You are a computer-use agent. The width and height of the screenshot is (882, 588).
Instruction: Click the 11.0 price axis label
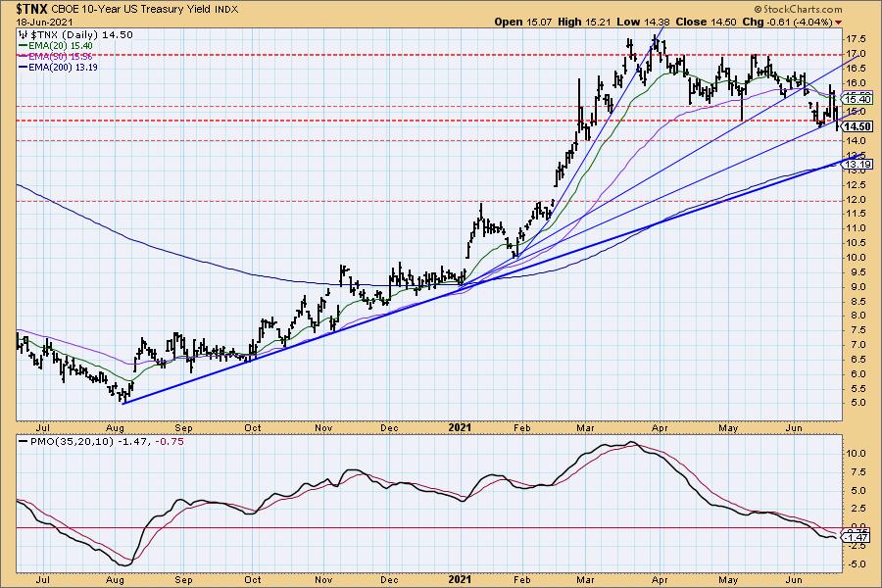point(856,228)
